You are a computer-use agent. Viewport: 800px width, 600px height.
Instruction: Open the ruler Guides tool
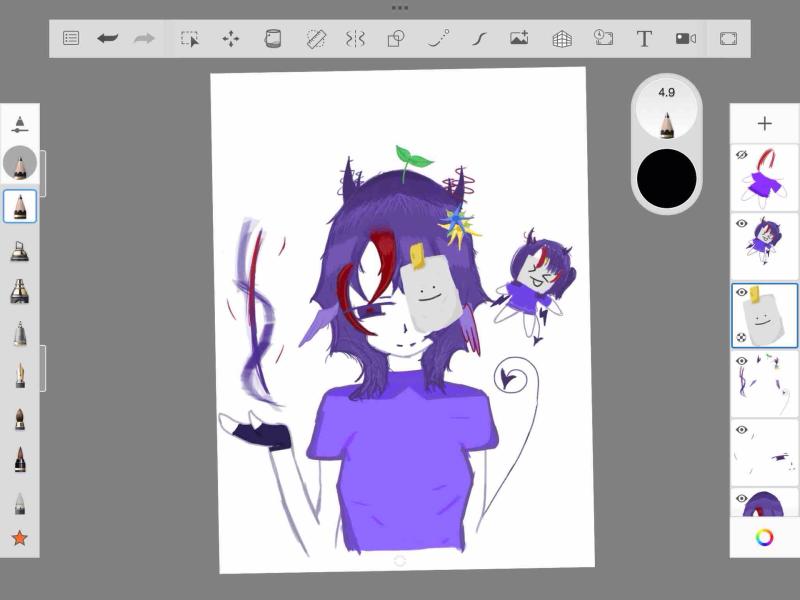pos(316,39)
